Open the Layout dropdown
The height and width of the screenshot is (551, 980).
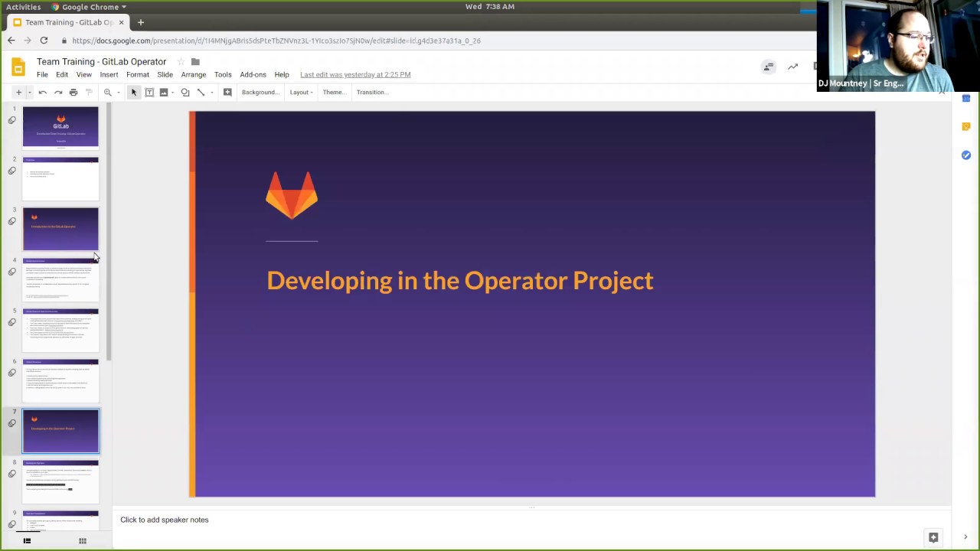[301, 92]
